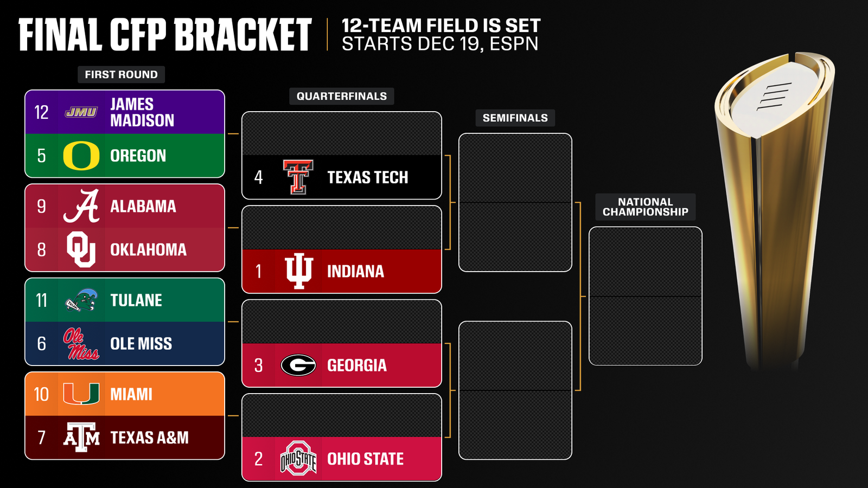Click the empty slot above Texas Tech
The height and width of the screenshot is (488, 868).
pyautogui.click(x=342, y=133)
